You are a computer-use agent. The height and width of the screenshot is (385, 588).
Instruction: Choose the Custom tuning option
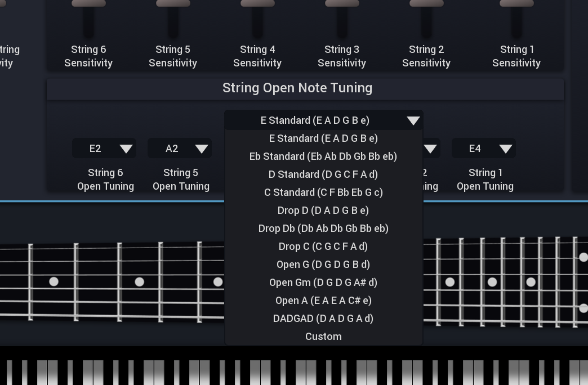click(x=323, y=337)
